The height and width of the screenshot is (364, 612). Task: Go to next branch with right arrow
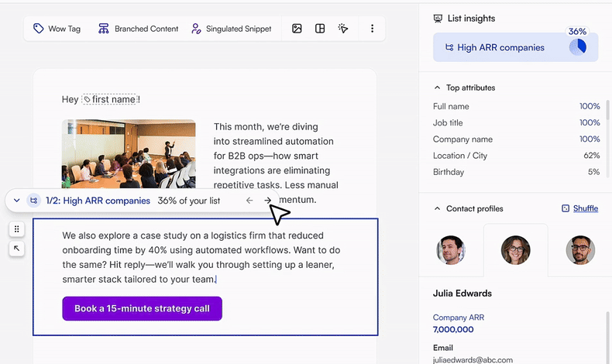(268, 201)
